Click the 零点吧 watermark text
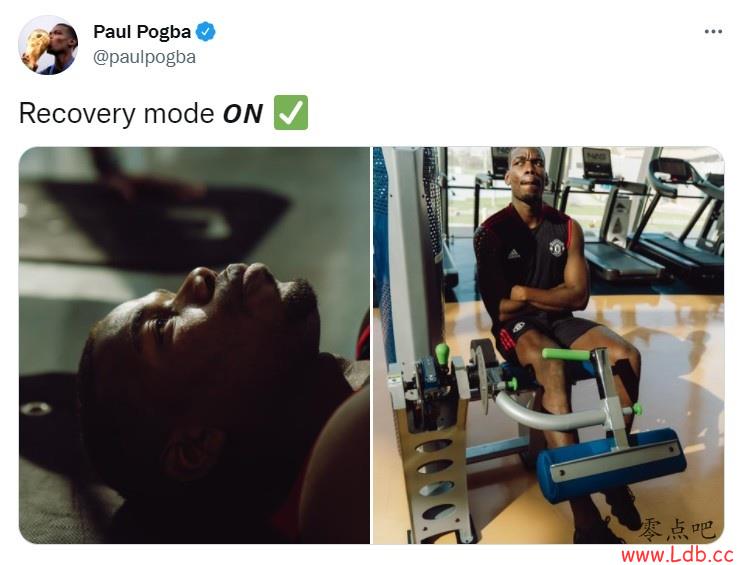Image resolution: width=743 pixels, height=565 pixels. point(678,529)
